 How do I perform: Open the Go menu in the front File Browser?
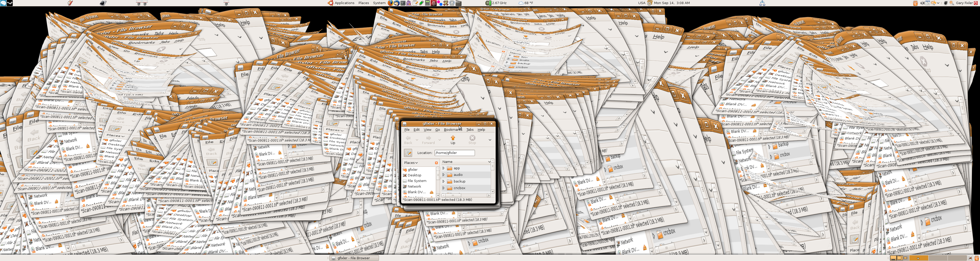pyautogui.click(x=437, y=129)
